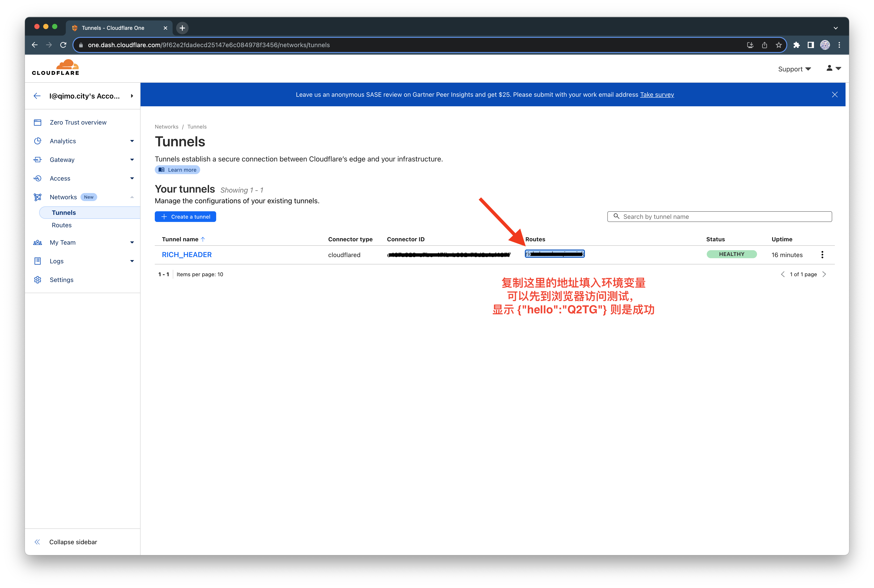The width and height of the screenshot is (874, 588).
Task: Reload the page with refresh icon
Action: click(x=63, y=45)
